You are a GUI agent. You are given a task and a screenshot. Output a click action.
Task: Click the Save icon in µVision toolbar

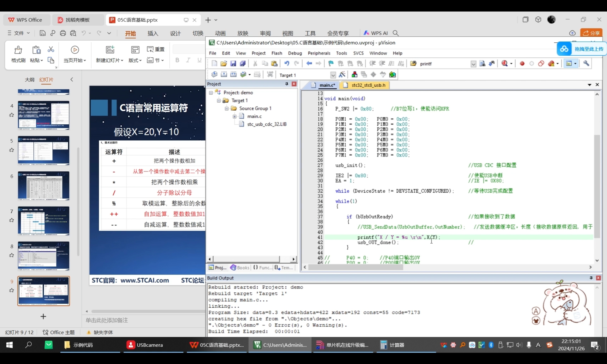(233, 63)
